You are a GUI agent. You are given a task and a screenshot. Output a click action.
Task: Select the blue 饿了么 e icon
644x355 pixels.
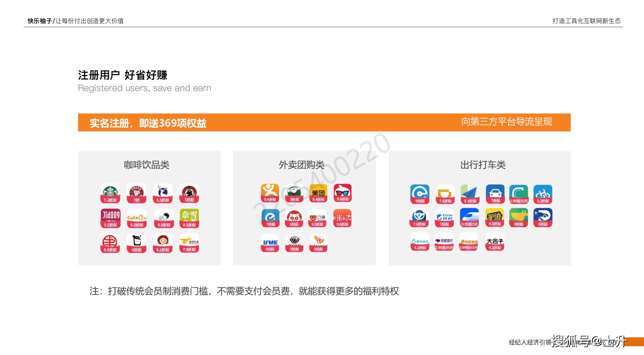click(270, 218)
